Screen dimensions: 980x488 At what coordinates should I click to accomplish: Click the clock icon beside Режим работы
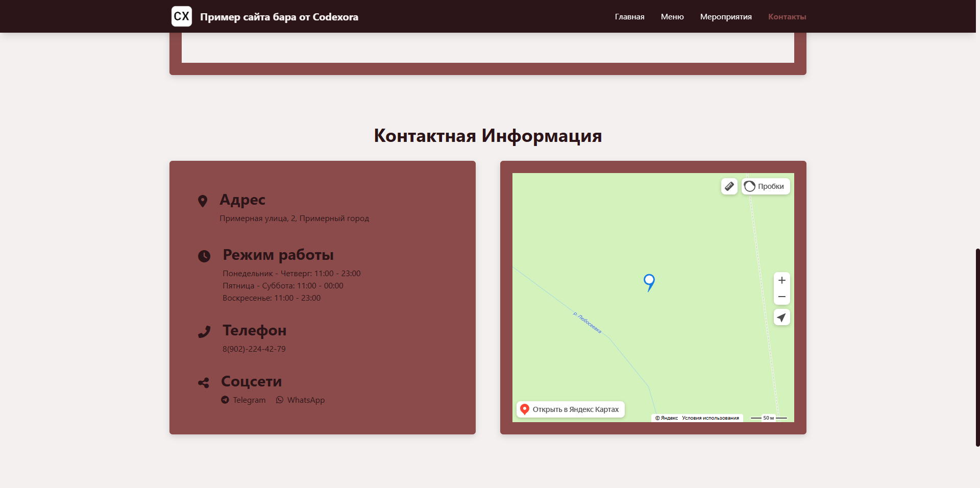(x=204, y=256)
